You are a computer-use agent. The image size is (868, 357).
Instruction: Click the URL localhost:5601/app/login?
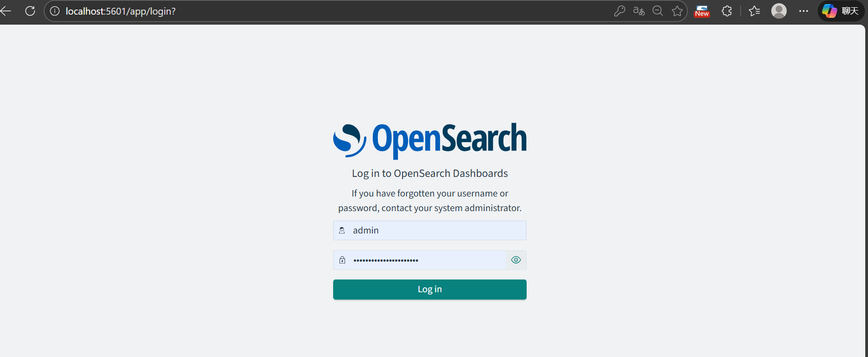click(120, 11)
